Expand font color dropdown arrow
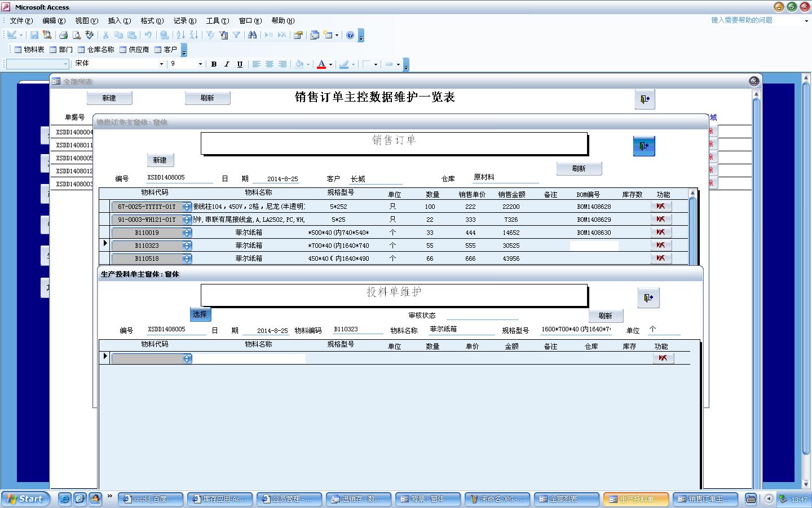The height and width of the screenshot is (508, 812). (330, 64)
